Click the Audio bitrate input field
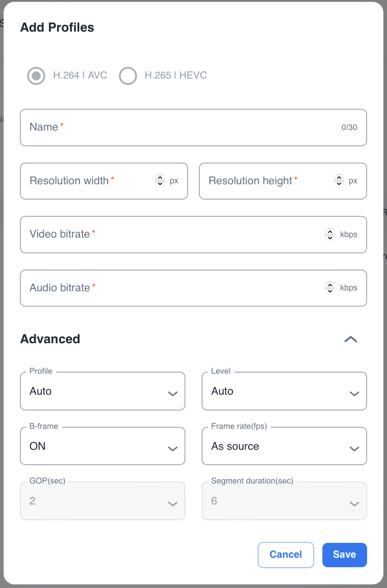The image size is (387, 588). (172, 288)
